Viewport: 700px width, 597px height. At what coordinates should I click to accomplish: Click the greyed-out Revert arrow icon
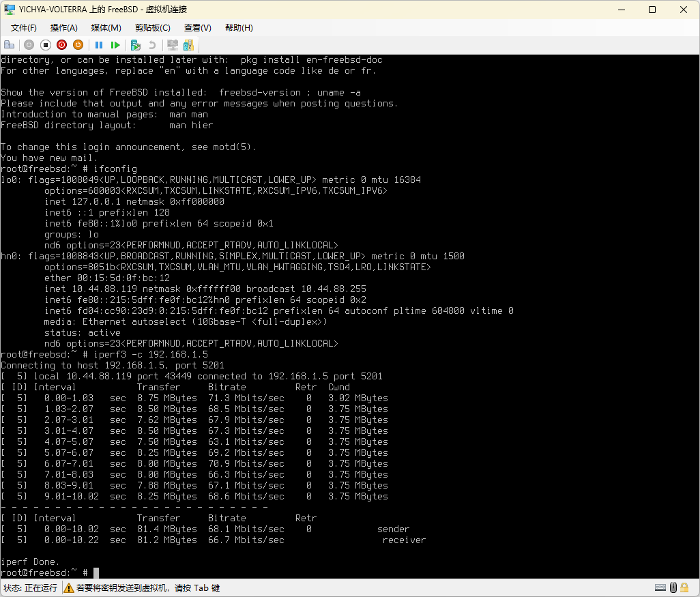(152, 44)
